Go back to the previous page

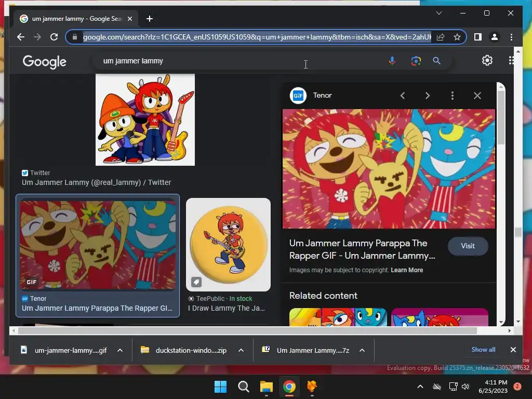tap(21, 37)
